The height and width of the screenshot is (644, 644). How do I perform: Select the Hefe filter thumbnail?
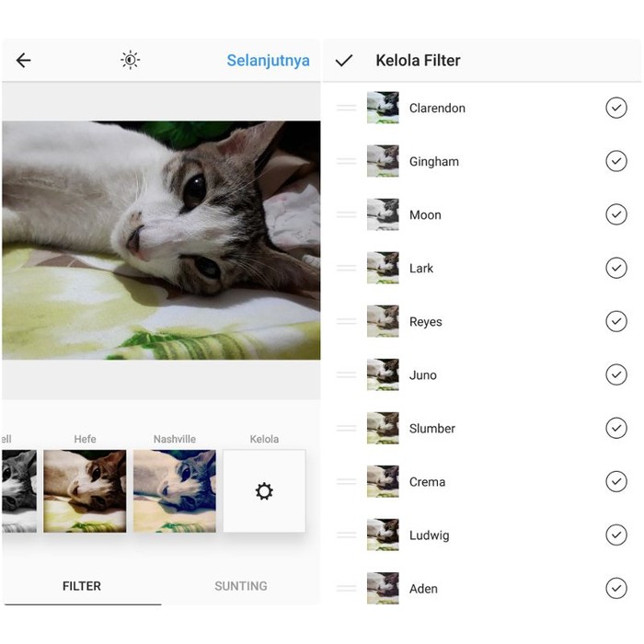(85, 491)
